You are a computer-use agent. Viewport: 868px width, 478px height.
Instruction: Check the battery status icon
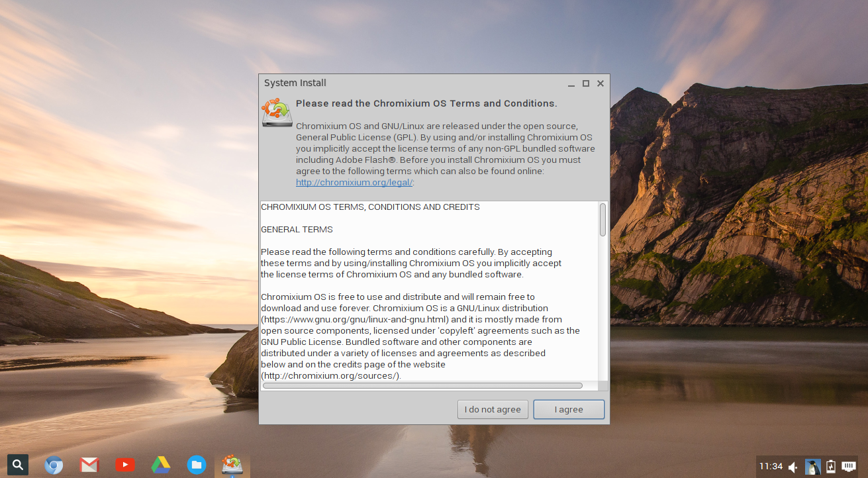tap(831, 467)
